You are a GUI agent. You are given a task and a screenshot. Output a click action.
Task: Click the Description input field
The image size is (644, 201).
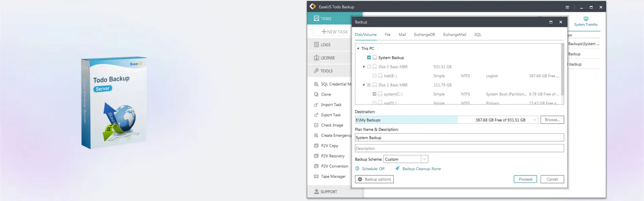coord(459,148)
